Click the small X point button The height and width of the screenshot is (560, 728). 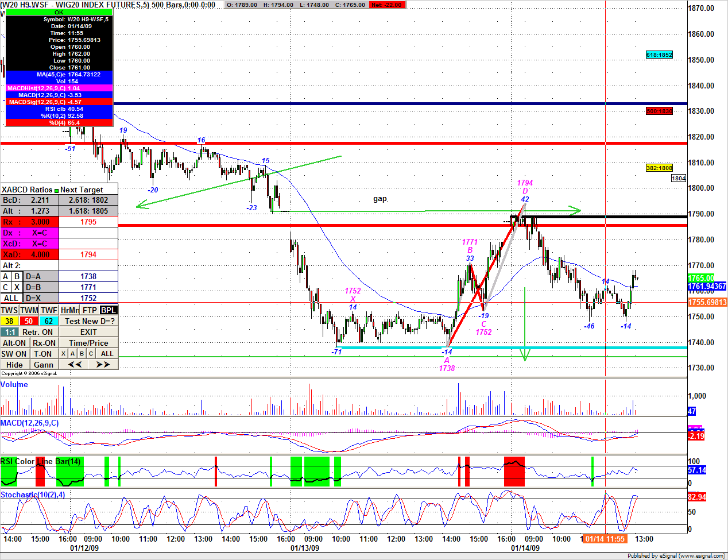[63, 354]
